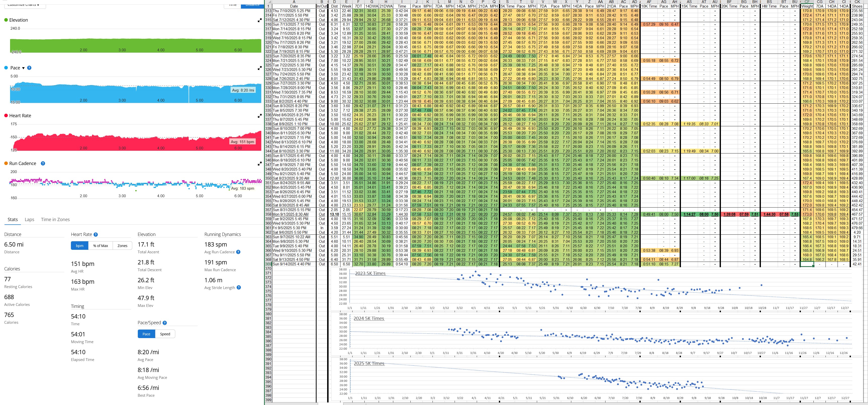This screenshot has width=868, height=405.
Task: Click the 'In' cell for Fri 9/5/2025
Action: pos(322,228)
